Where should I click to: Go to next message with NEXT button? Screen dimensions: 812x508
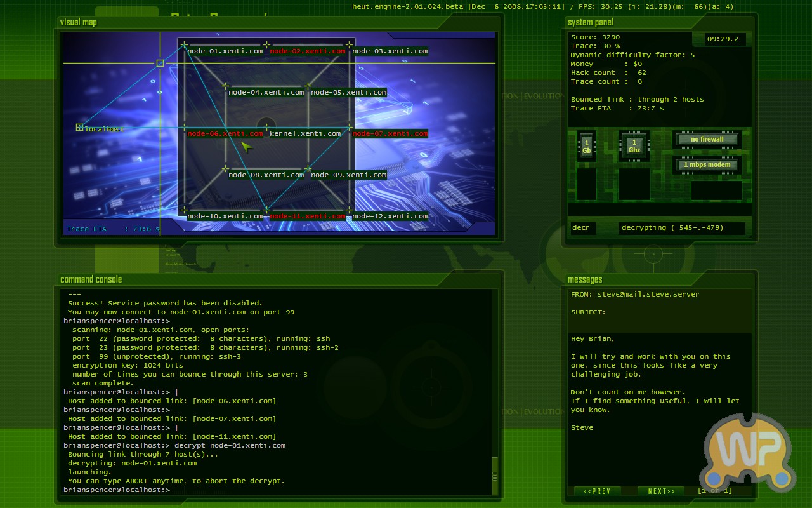(x=662, y=491)
